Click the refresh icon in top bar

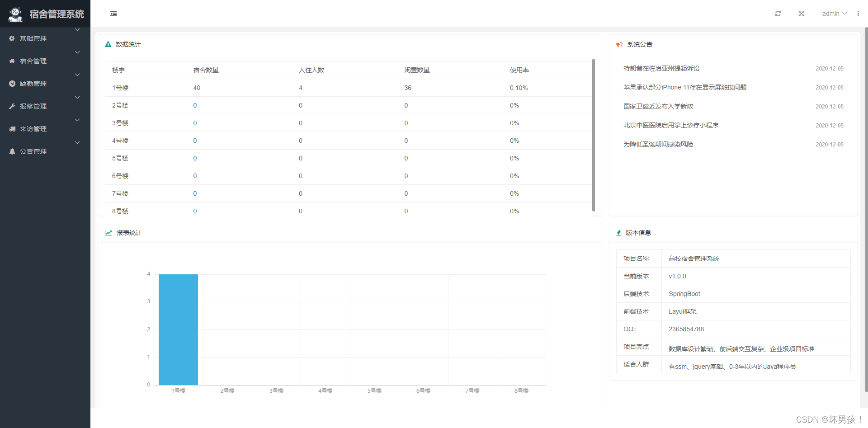click(778, 14)
